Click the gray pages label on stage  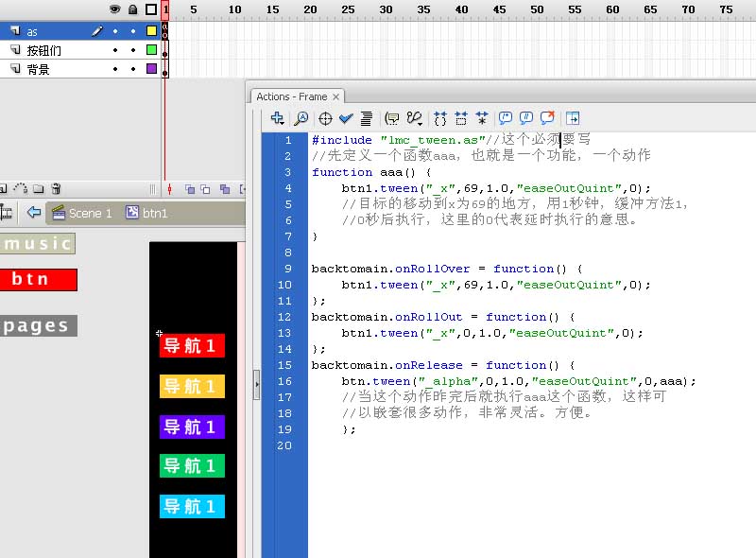39,326
